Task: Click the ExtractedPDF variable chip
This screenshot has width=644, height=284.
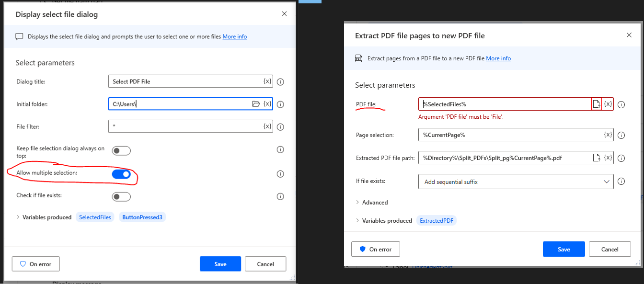Action: 437,221
